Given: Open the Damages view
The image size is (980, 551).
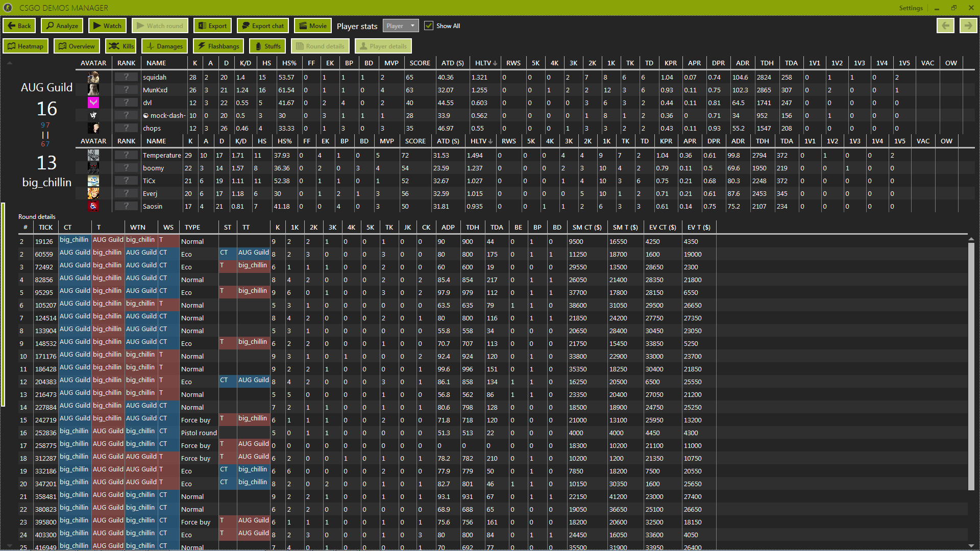Looking at the screenshot, I should pos(165,46).
